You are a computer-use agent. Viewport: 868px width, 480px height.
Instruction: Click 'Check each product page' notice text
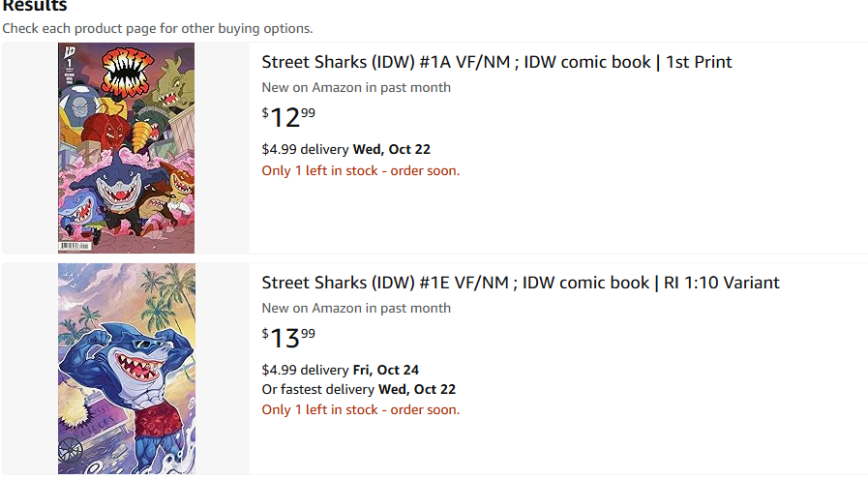coord(157,28)
